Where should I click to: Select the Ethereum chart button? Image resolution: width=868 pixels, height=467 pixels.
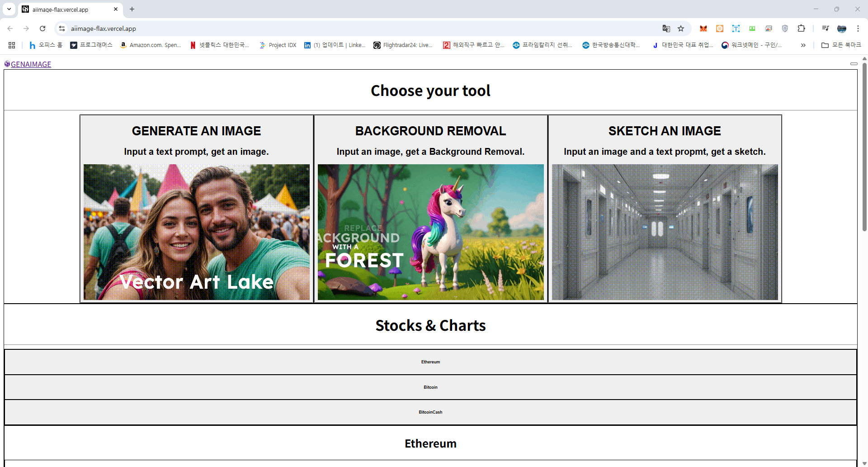(x=430, y=362)
